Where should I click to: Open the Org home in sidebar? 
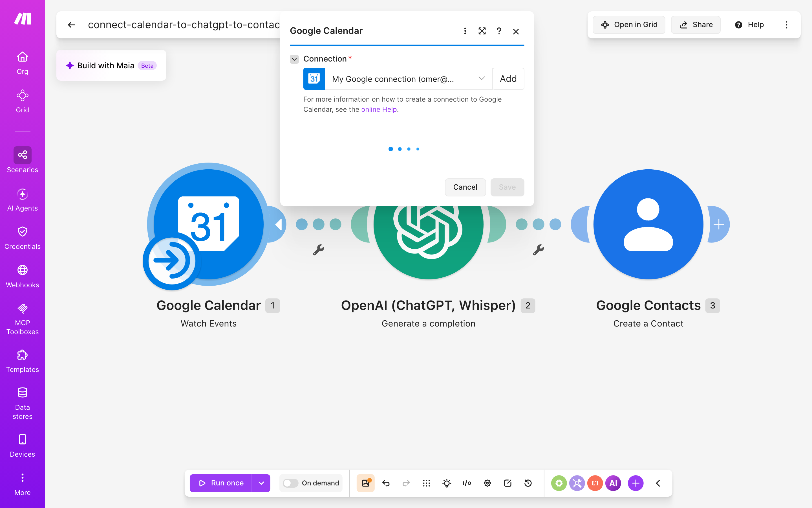(x=23, y=63)
